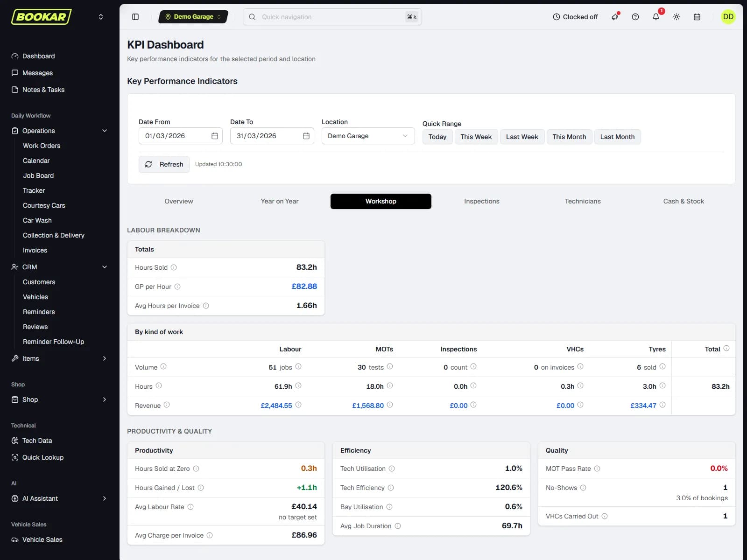The height and width of the screenshot is (560, 747).
Task: Focus the Quick navigation search field
Action: point(332,17)
